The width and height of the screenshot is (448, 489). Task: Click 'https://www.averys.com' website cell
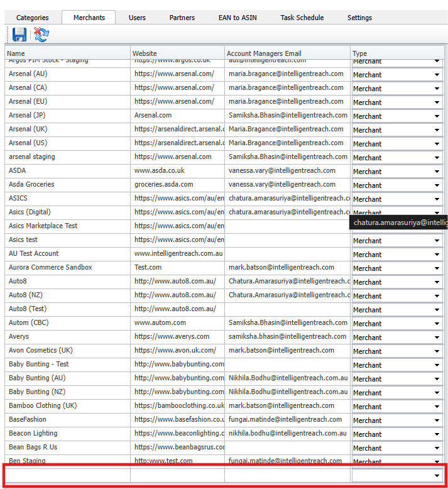coord(177,336)
